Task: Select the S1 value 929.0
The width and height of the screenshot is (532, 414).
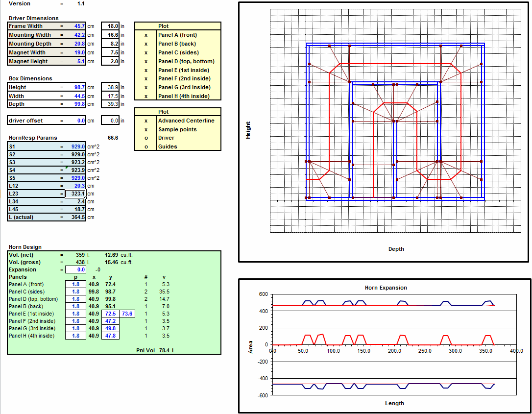Action: pos(75,146)
